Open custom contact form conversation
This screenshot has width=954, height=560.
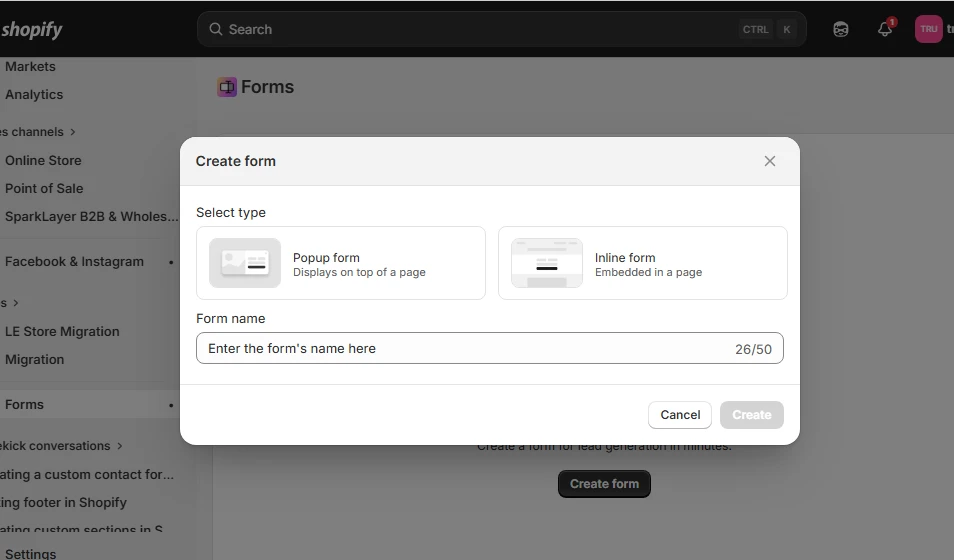[x=87, y=475]
